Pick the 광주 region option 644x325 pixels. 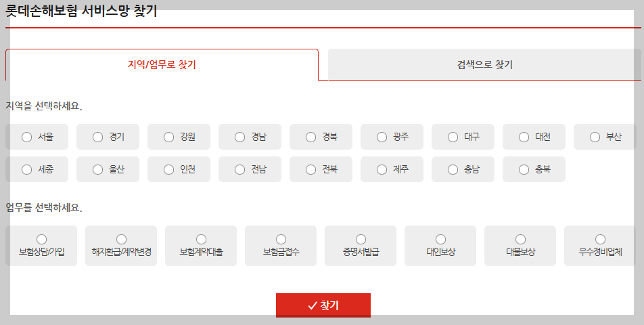click(382, 137)
